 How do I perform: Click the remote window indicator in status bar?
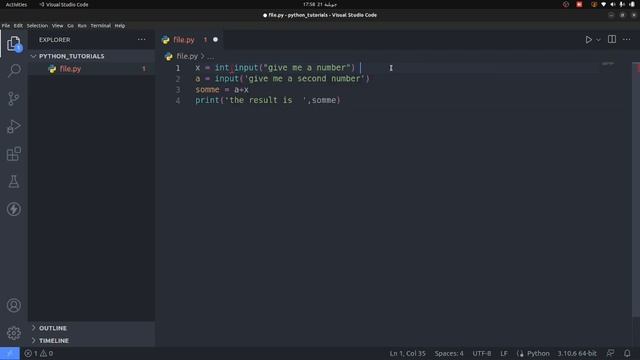[10, 353]
